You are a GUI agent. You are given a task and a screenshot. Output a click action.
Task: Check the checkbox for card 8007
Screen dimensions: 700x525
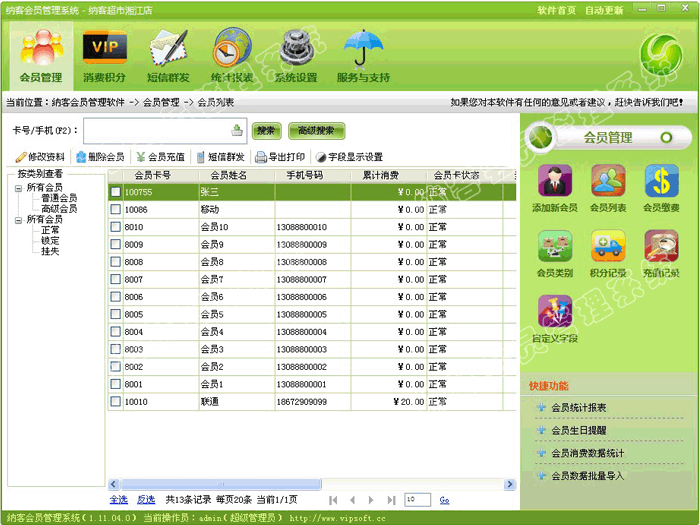click(x=116, y=279)
